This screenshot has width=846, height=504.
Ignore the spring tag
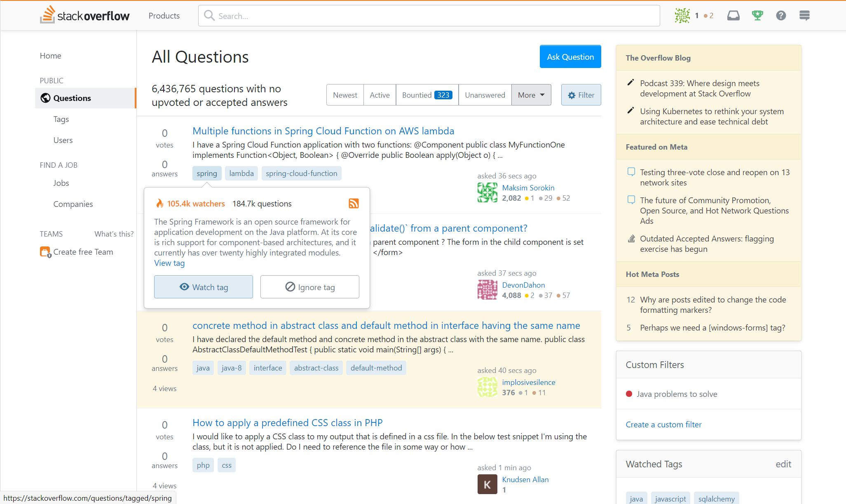point(310,287)
